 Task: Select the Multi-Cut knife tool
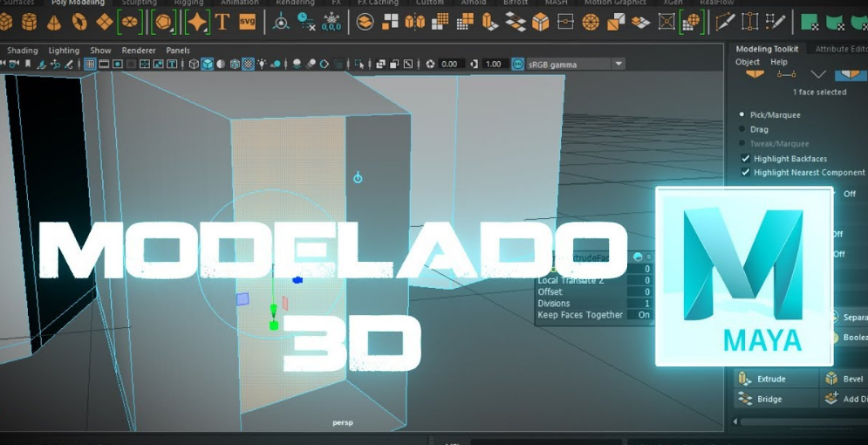pos(725,22)
